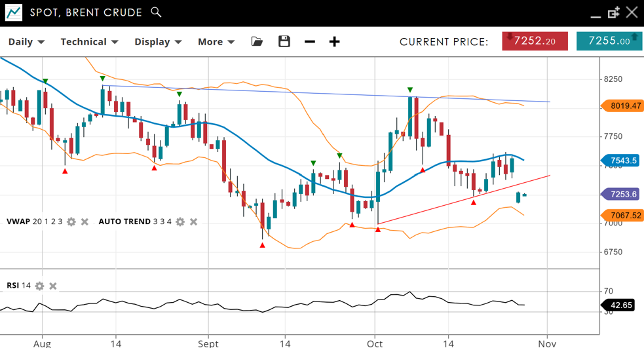Expand the Daily timeframe dropdown
644x348 pixels.
pyautogui.click(x=26, y=42)
